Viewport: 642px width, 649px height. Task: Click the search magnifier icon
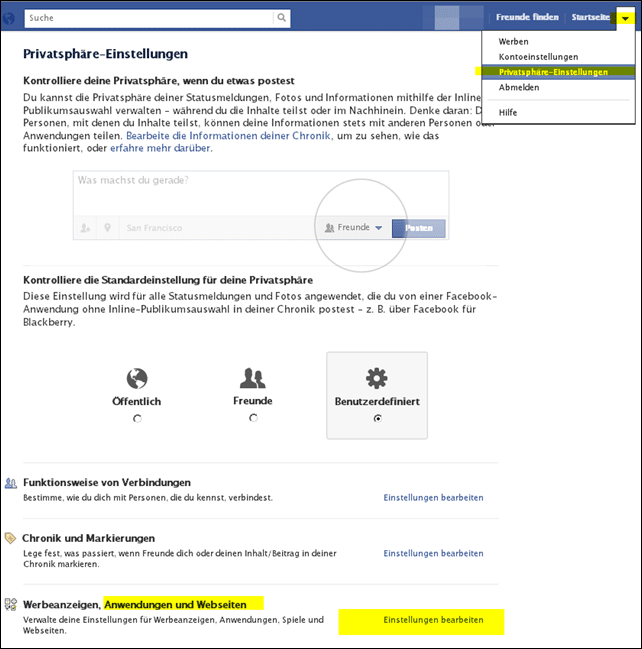pyautogui.click(x=281, y=18)
